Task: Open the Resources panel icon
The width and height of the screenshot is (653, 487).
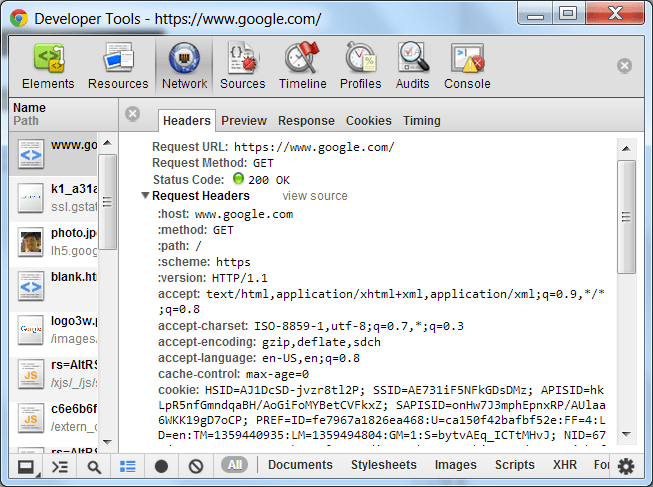Action: 118,57
